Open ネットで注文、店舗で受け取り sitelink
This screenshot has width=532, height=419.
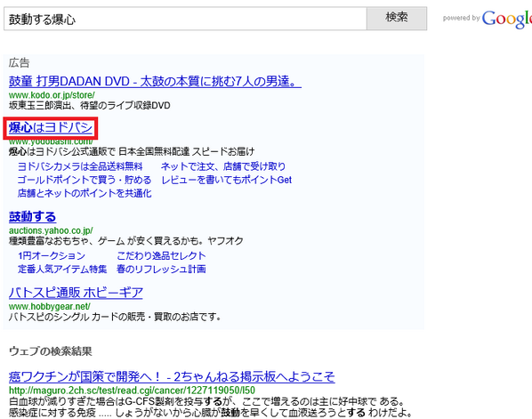point(223,166)
